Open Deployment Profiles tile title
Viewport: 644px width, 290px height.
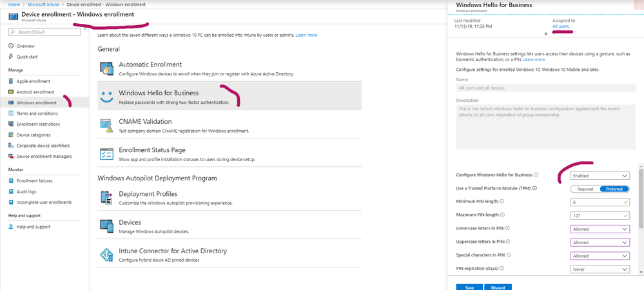point(148,194)
